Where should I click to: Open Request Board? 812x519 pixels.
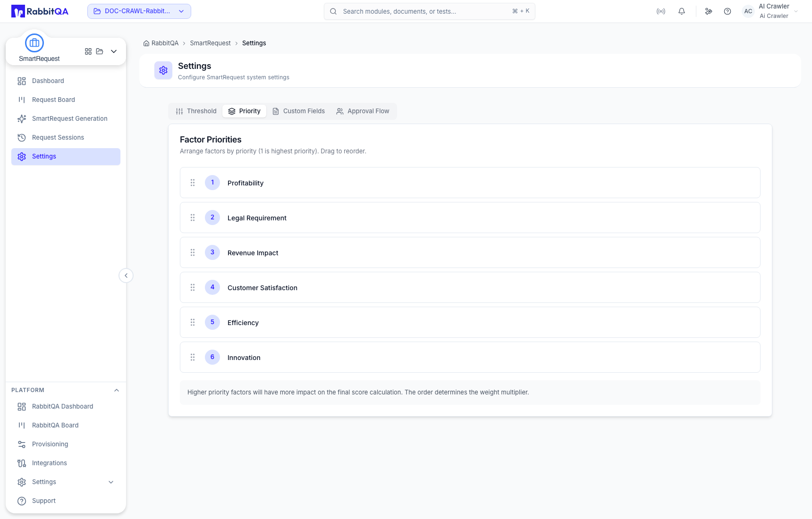click(x=66, y=100)
